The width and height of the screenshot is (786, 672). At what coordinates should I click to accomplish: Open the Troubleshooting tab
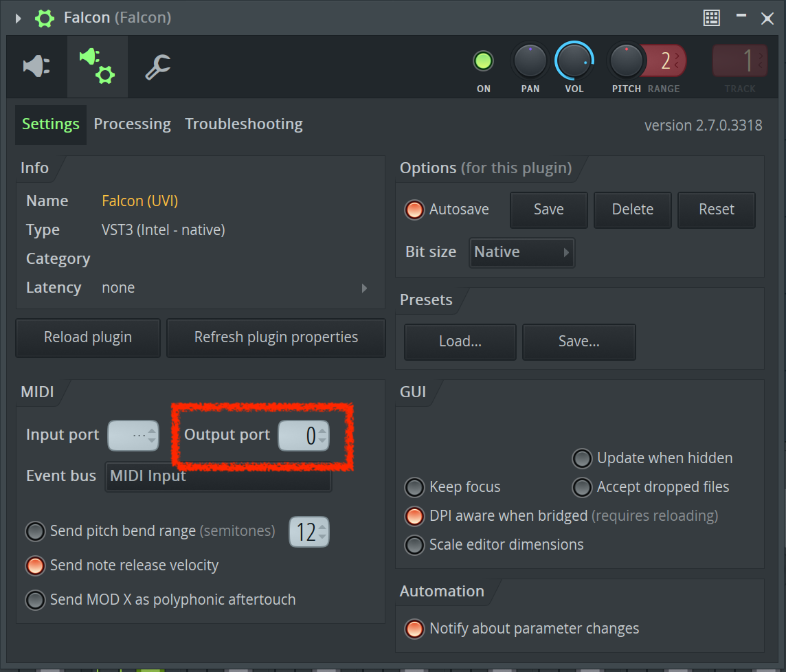(x=243, y=124)
